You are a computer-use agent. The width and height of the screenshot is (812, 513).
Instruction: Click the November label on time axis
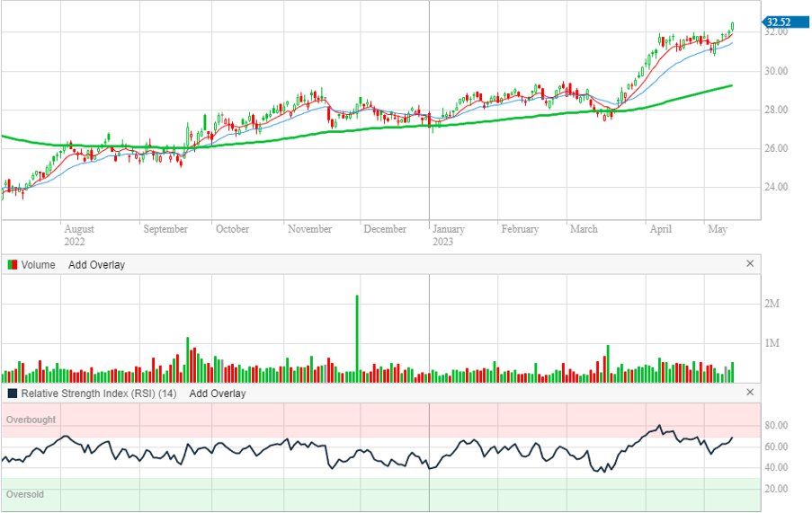coord(309,230)
